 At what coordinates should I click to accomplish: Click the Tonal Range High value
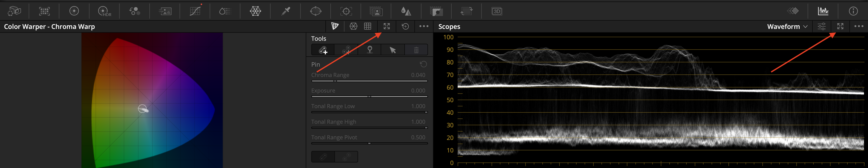[418, 121]
